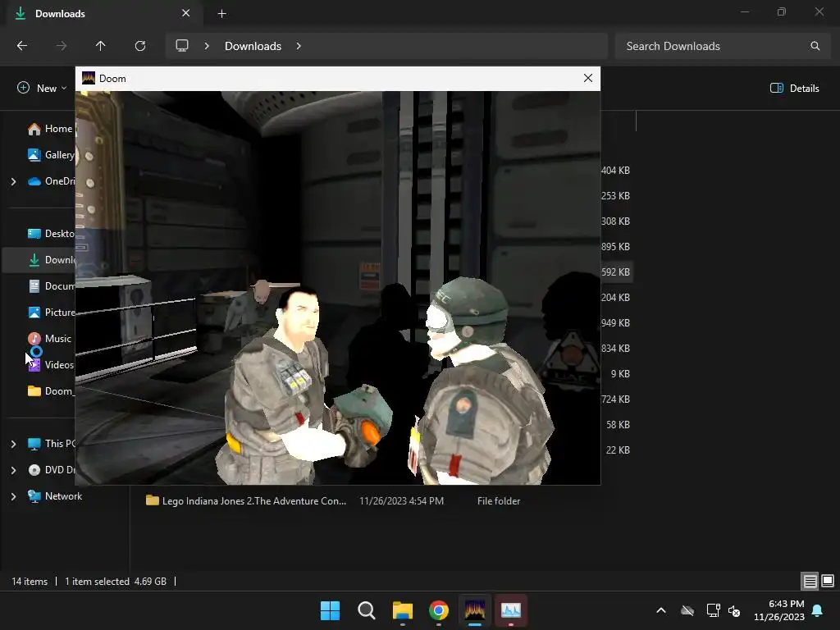This screenshot has height=630, width=840.
Task: Open the Doom_ folder in sidebar
Action: [51, 391]
